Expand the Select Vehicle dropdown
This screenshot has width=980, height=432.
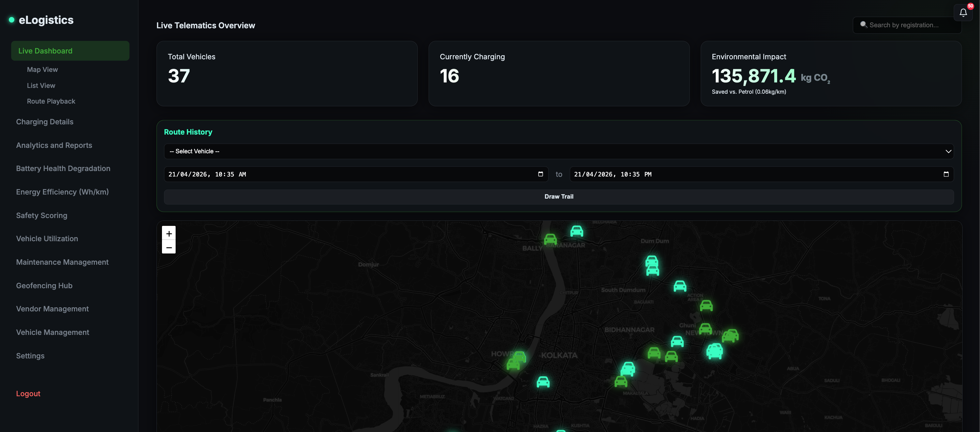[x=559, y=151]
